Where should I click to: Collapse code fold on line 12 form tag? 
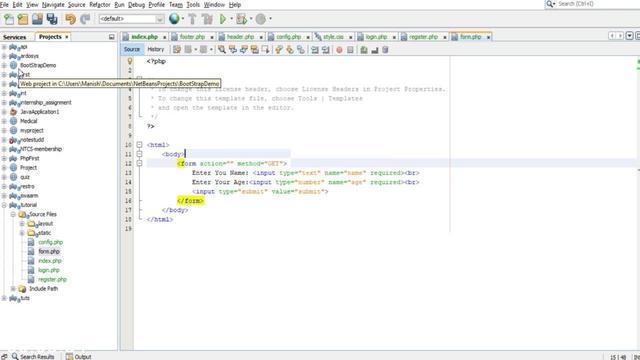click(139, 163)
